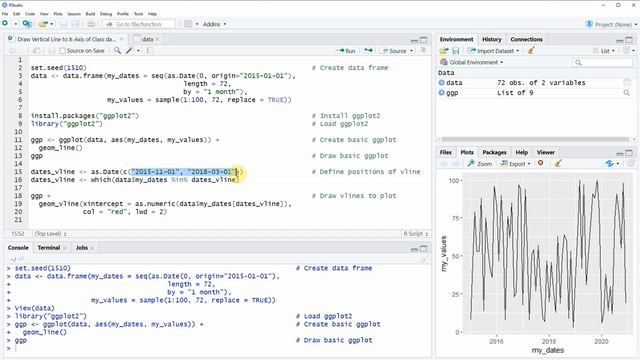Click the Show in new window icon in editor

click(36, 51)
